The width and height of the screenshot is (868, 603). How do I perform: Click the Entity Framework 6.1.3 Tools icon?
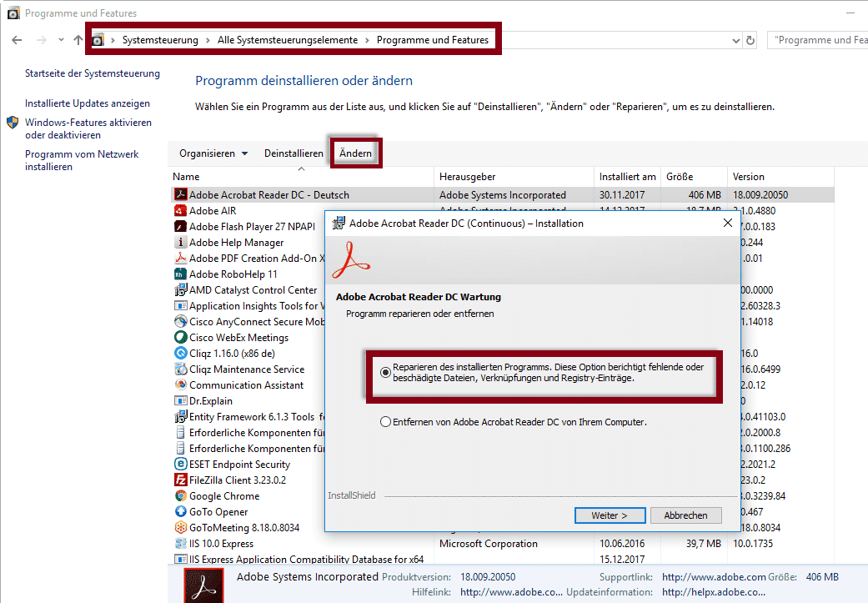click(x=180, y=416)
